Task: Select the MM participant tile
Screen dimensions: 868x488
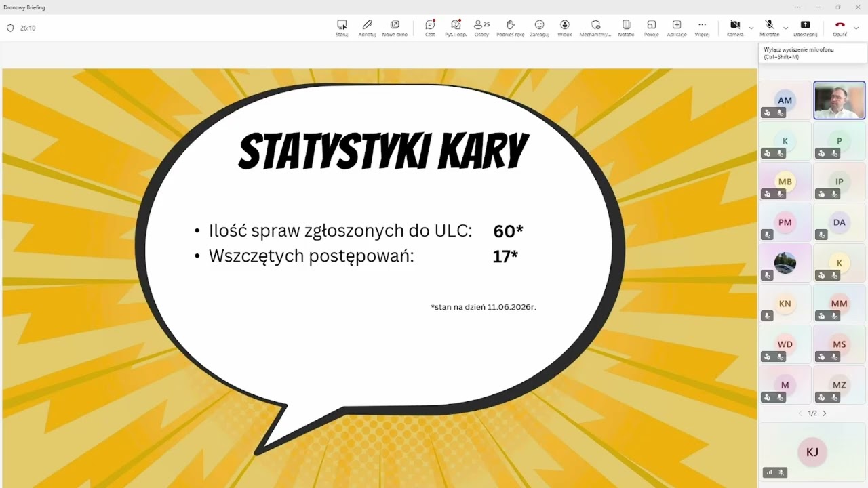Action: pyautogui.click(x=840, y=304)
